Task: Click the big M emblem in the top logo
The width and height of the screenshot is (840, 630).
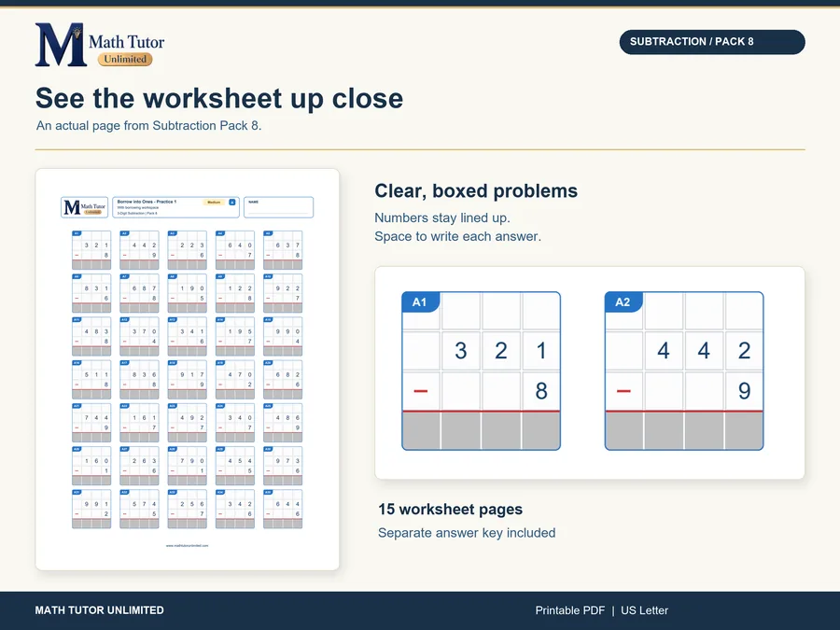Action: point(60,45)
